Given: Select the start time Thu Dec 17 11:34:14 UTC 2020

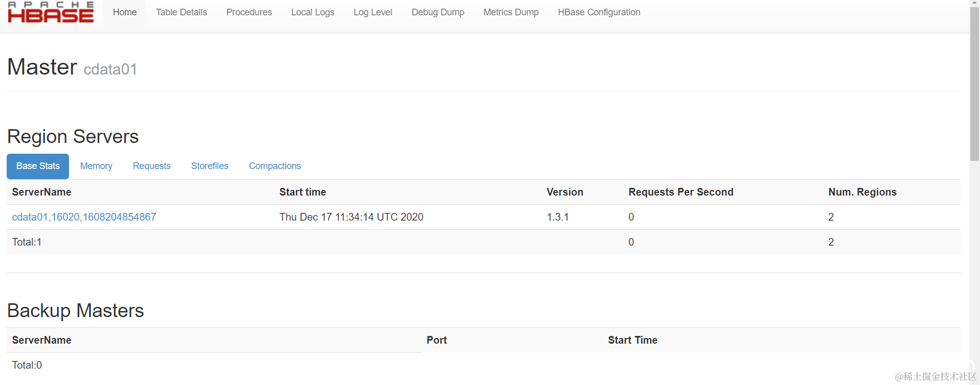Looking at the screenshot, I should coord(351,217).
